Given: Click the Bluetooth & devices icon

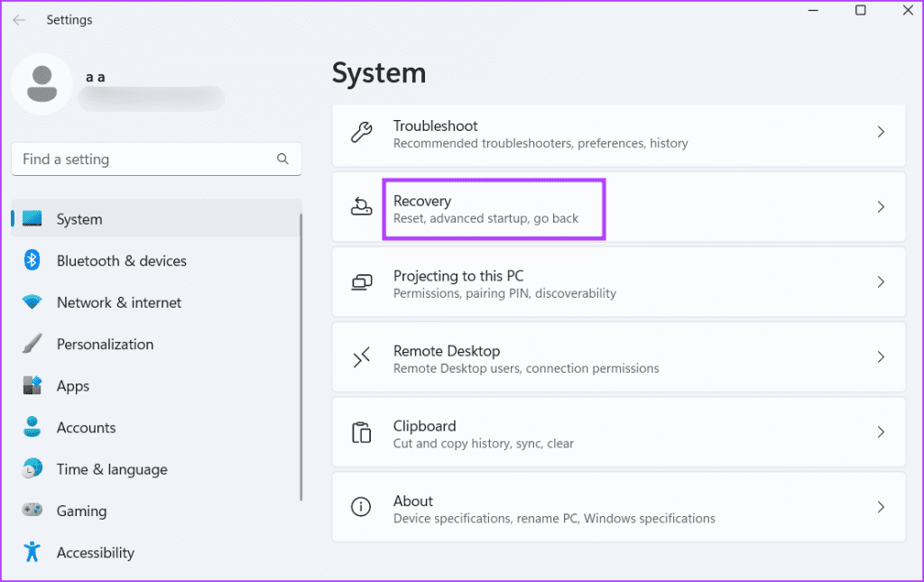Looking at the screenshot, I should (32, 261).
